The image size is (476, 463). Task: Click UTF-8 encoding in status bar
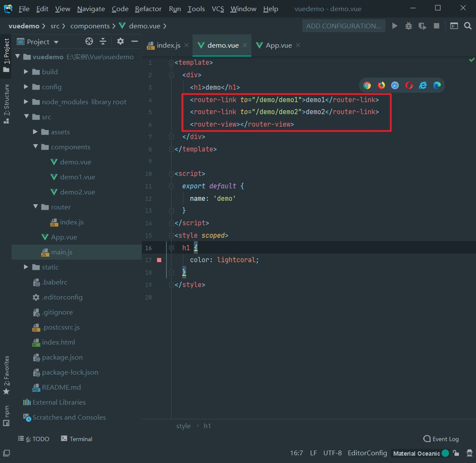[332, 453]
